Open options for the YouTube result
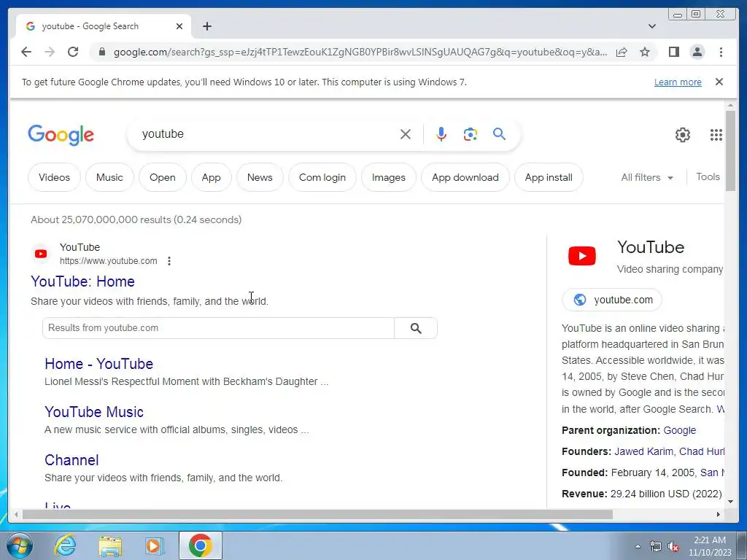 tap(169, 261)
